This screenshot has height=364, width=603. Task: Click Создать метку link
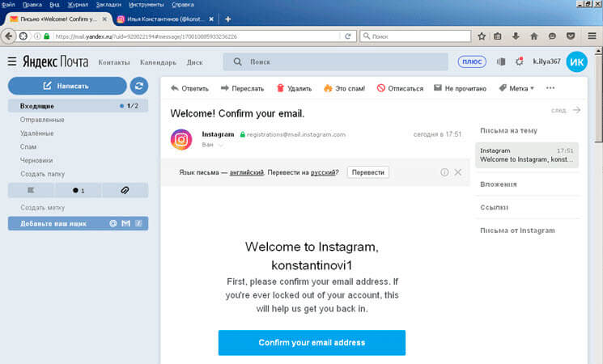[x=43, y=208]
